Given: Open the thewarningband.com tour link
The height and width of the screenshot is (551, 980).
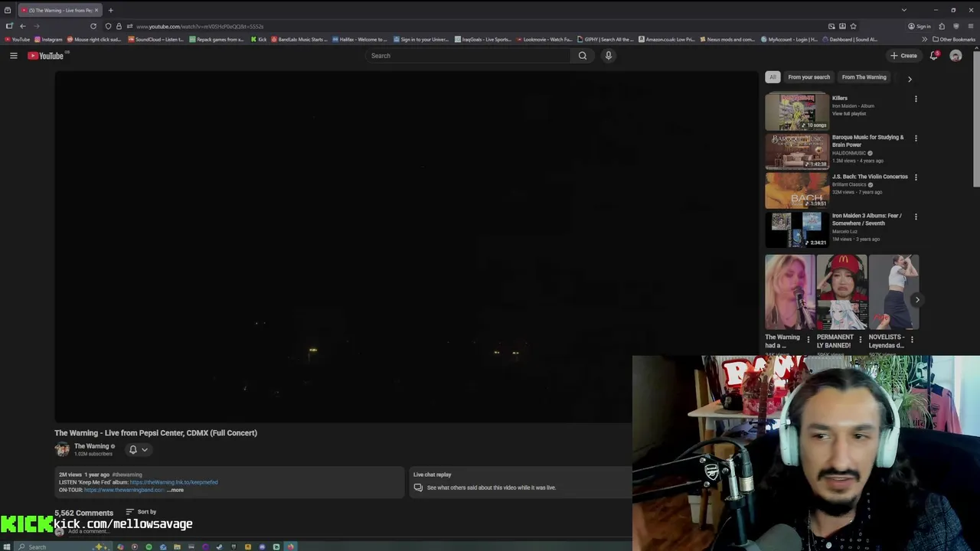Looking at the screenshot, I should (x=124, y=490).
